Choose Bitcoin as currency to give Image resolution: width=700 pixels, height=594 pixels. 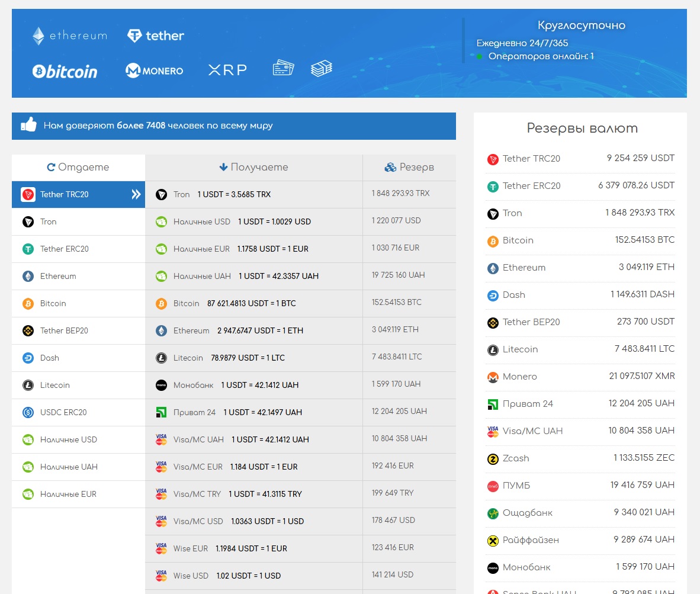(x=53, y=303)
